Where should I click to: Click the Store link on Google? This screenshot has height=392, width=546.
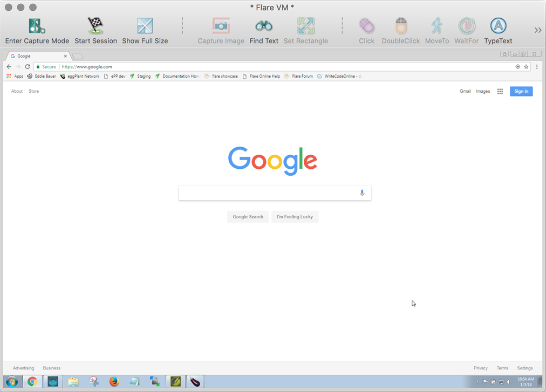click(34, 91)
